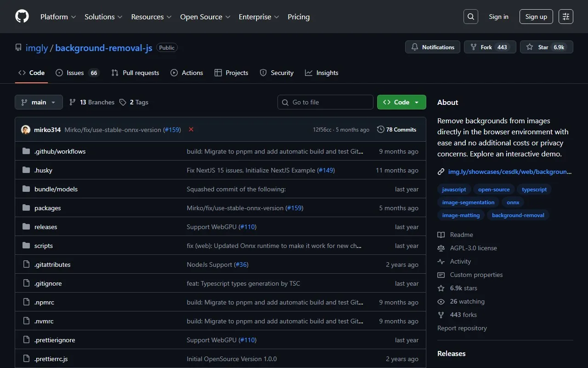588x368 pixels.
Task: Click the mirko314 avatar thumbnail
Action: [26, 130]
